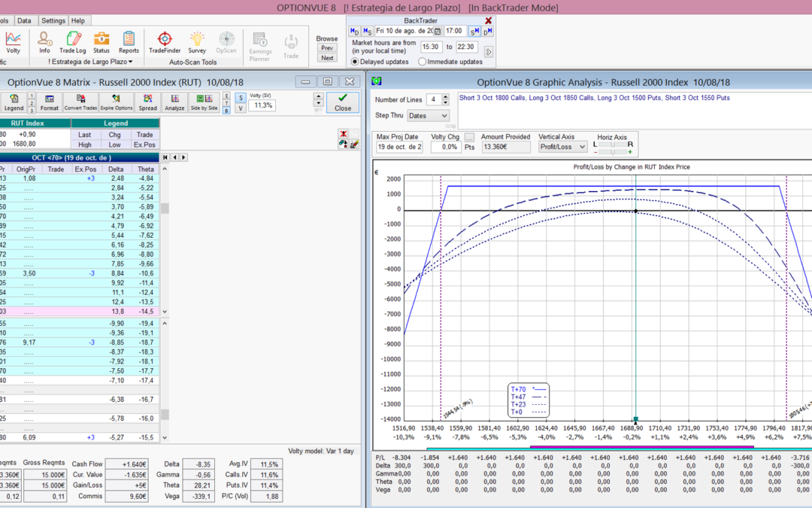Open the Trade Log

pos(72,42)
